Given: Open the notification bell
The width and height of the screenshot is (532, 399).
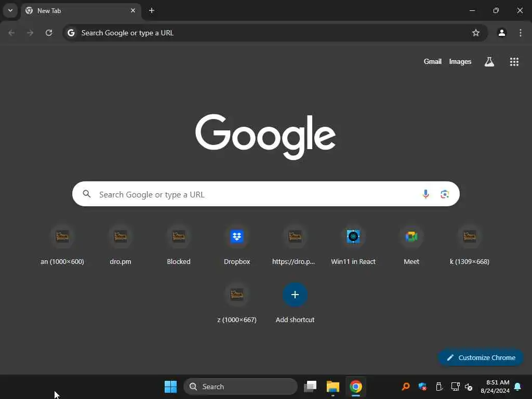Looking at the screenshot, I should tap(518, 387).
